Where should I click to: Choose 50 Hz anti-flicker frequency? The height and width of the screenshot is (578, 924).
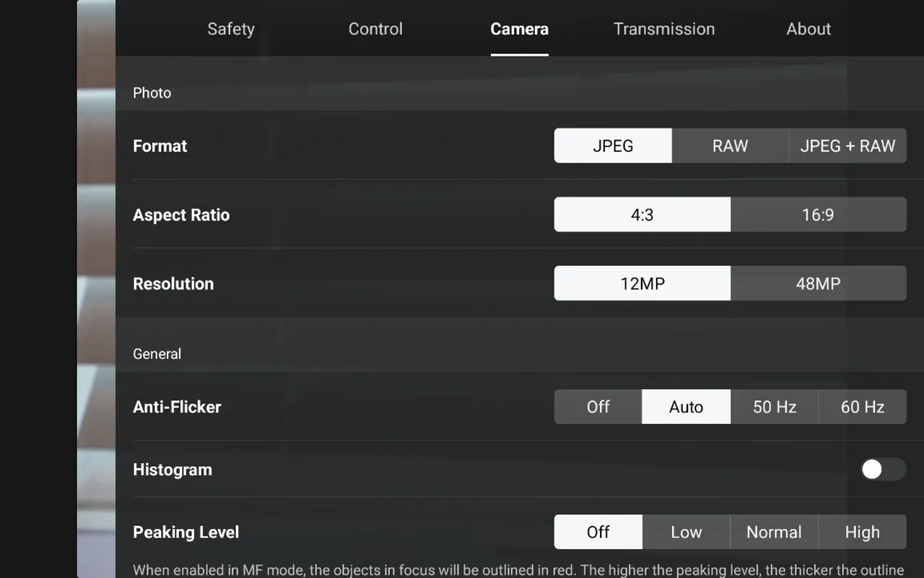[x=774, y=406]
